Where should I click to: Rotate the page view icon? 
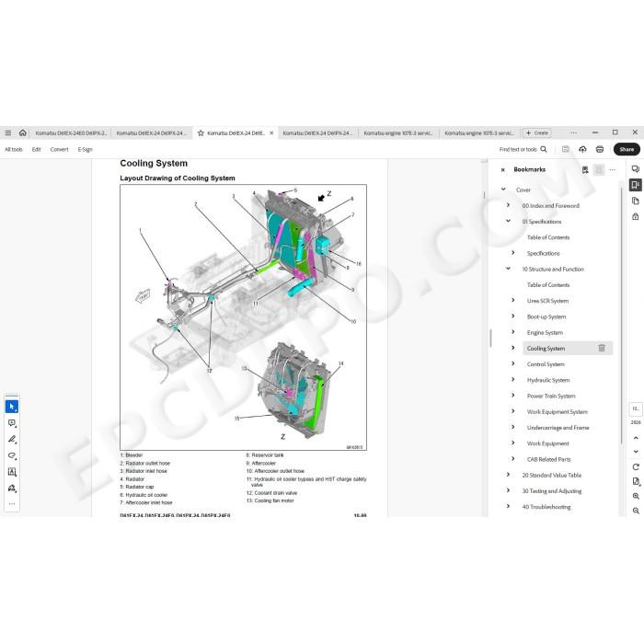pos(636,467)
